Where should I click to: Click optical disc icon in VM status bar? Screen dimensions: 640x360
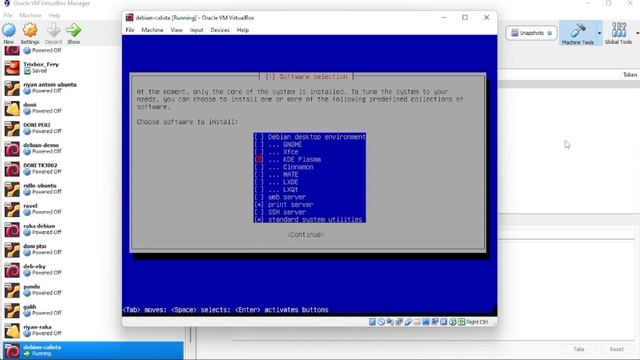point(381,322)
